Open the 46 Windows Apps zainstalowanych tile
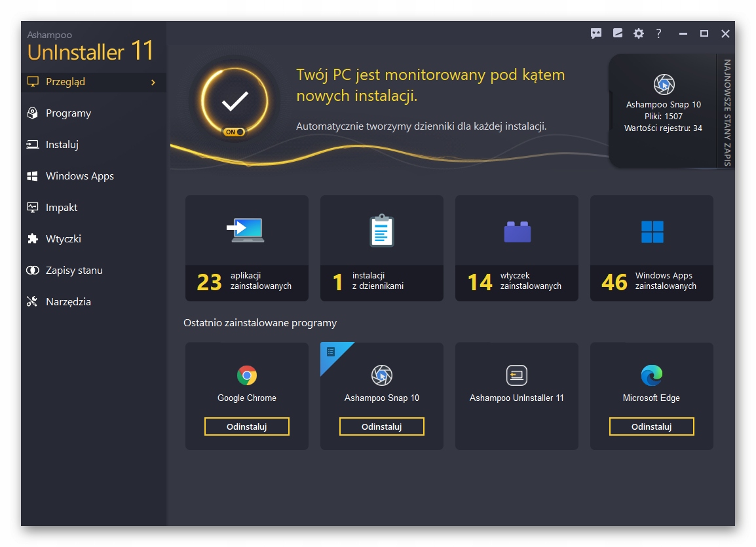The height and width of the screenshot is (547, 756). [651, 248]
